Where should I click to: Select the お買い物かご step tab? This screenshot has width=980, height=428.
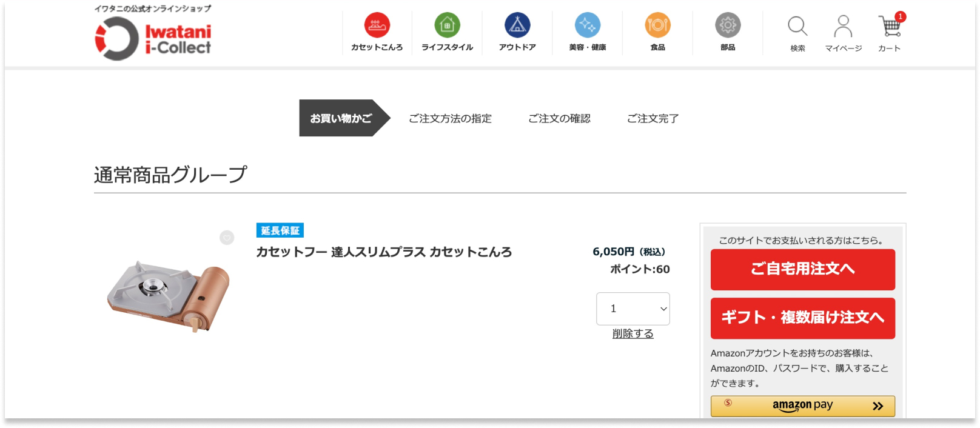343,118
